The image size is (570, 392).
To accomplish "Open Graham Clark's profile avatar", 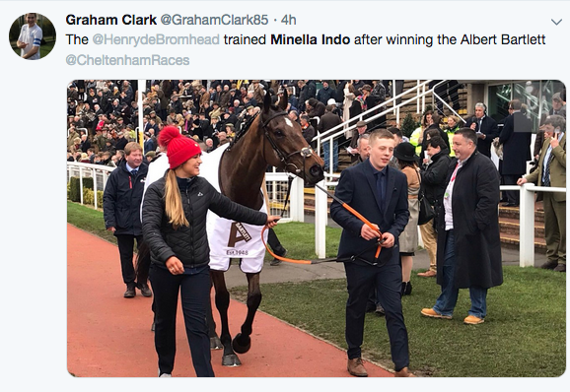I will click(33, 35).
